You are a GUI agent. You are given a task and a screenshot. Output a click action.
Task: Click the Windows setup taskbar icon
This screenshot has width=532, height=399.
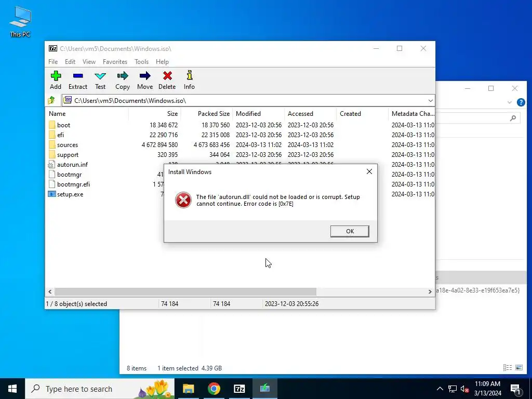(x=264, y=389)
